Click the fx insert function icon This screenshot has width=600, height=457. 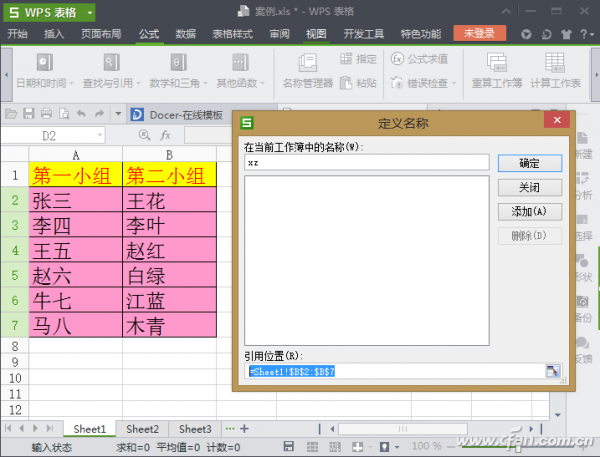tap(165, 135)
